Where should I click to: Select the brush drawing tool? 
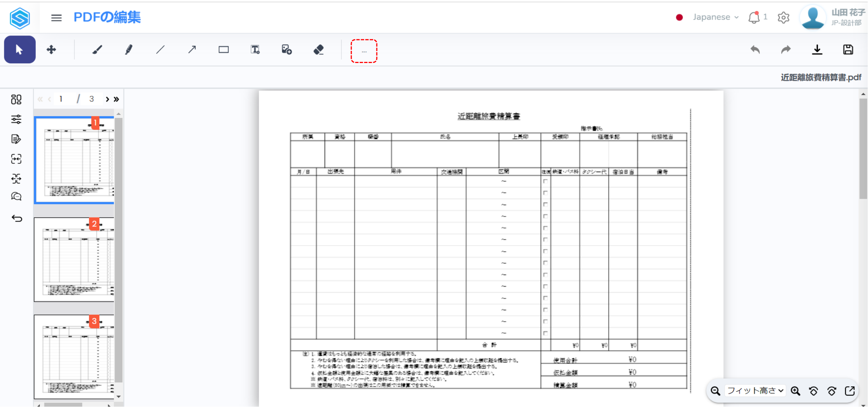[97, 50]
